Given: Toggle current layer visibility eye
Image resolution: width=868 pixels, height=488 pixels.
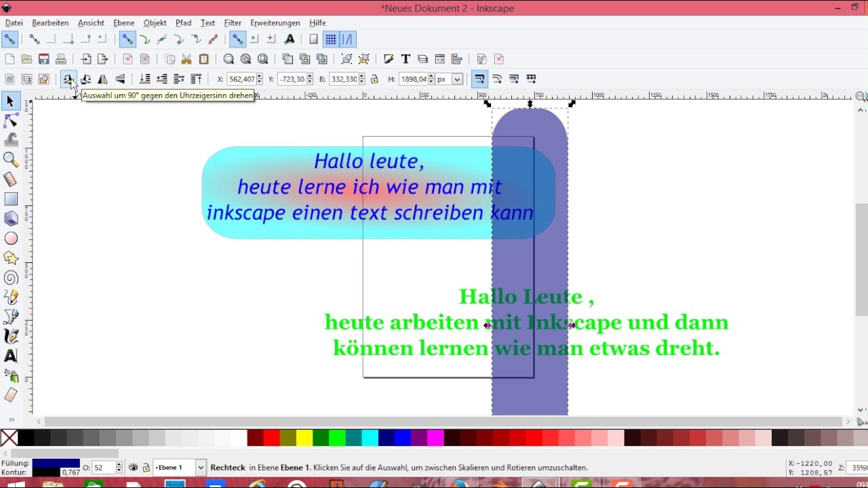Looking at the screenshot, I should (134, 468).
